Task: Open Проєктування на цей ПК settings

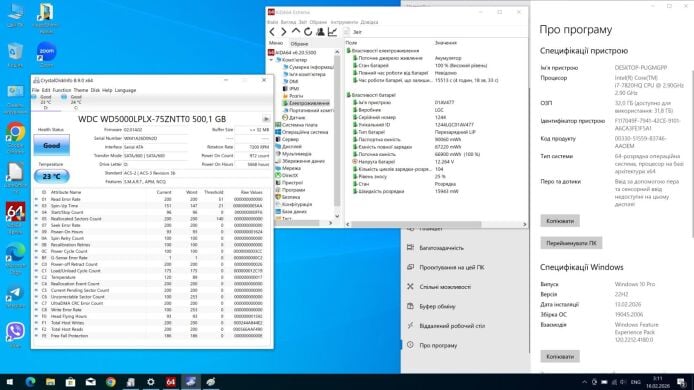Action: 451,267
